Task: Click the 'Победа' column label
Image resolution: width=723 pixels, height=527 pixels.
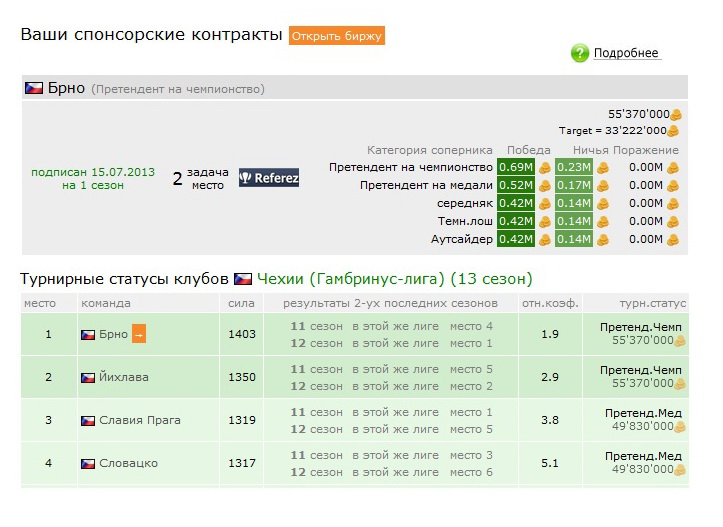Action: tap(528, 150)
